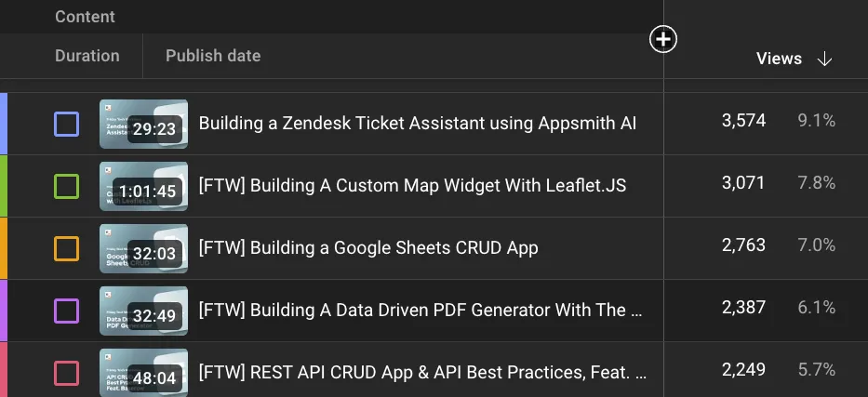
Task: Open "Building a Zendesk Ticket Assistant" title link
Action: (418, 124)
